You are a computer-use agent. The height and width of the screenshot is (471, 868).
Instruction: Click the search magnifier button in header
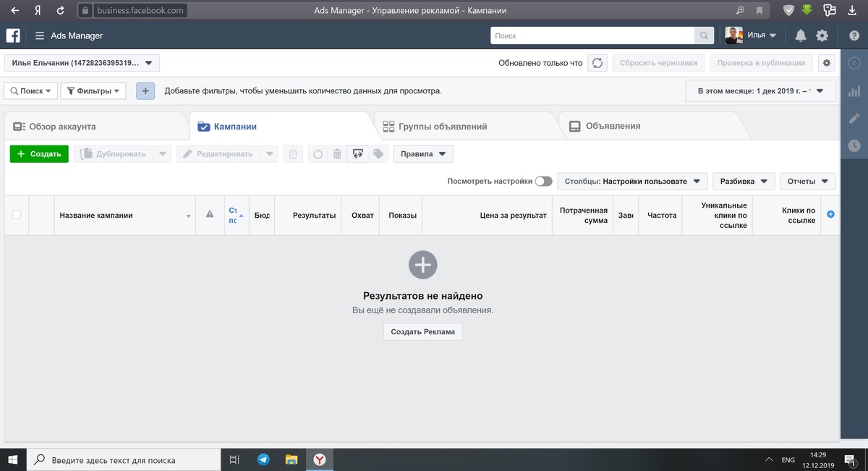(704, 35)
